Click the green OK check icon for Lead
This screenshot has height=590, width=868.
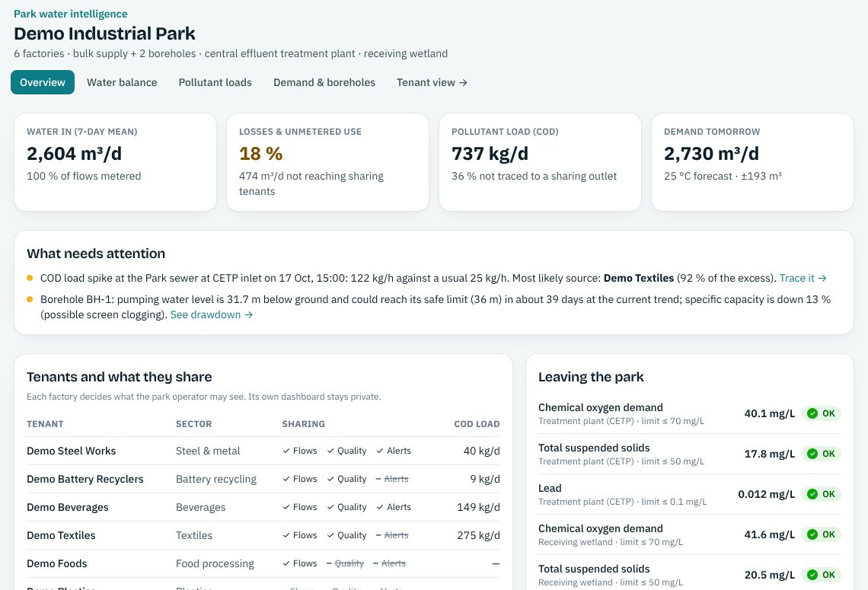point(812,494)
